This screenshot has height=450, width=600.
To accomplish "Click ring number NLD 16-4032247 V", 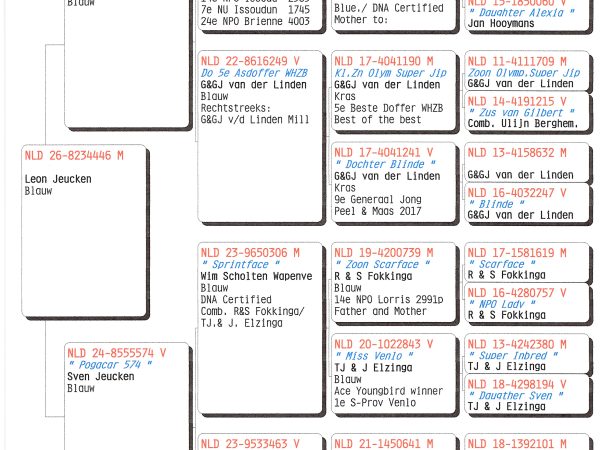I will click(517, 193).
